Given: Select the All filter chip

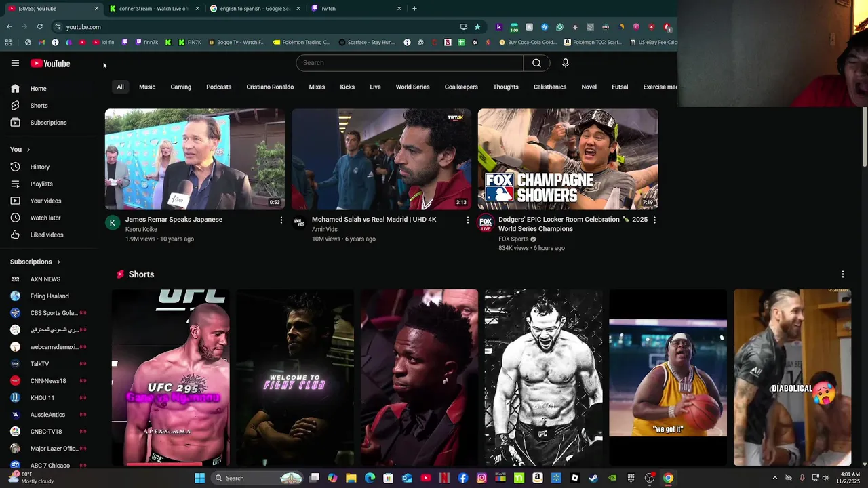Looking at the screenshot, I should (120, 87).
